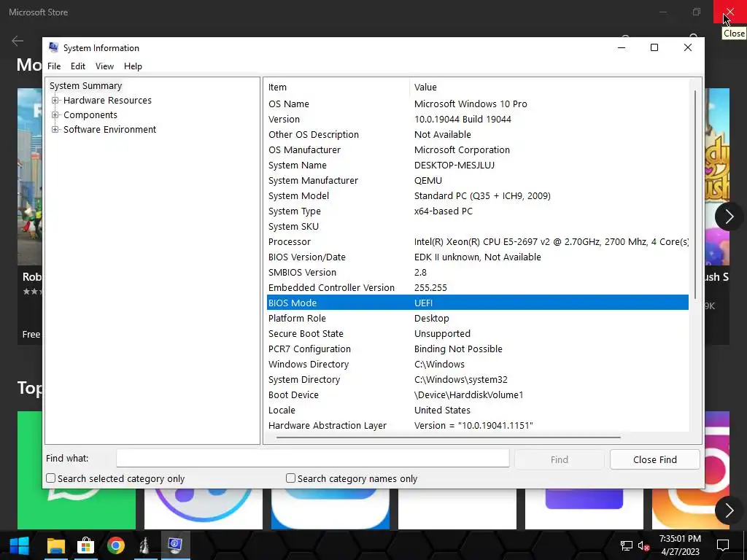Click the network tray icon
Viewport: 747px width, 560px height.
626,546
